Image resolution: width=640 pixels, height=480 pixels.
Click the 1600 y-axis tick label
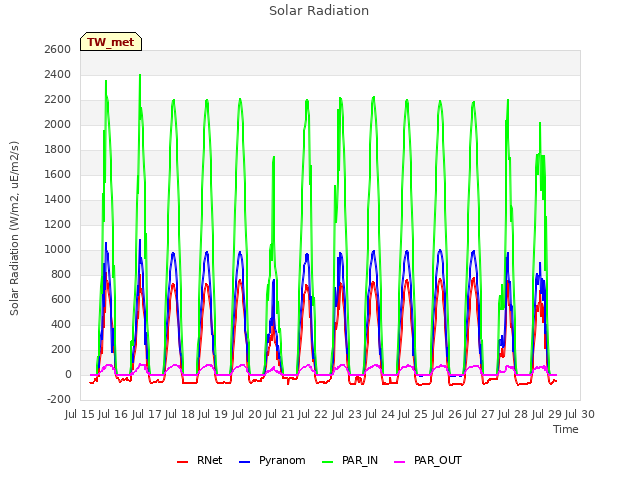pos(58,175)
